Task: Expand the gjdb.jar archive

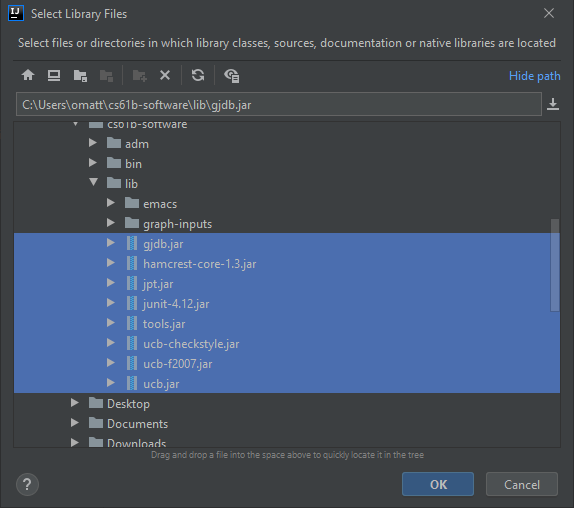Action: [x=111, y=243]
